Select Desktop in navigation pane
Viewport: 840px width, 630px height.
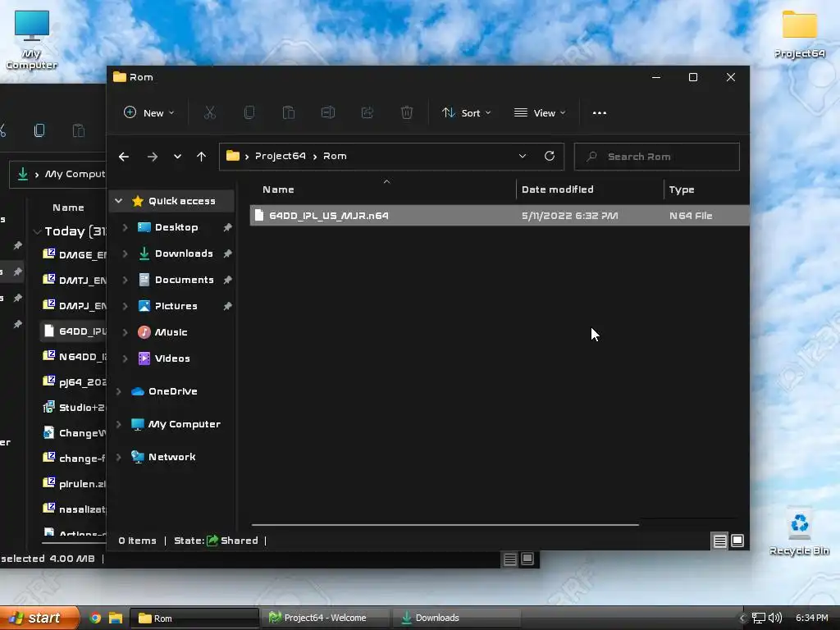176,227
